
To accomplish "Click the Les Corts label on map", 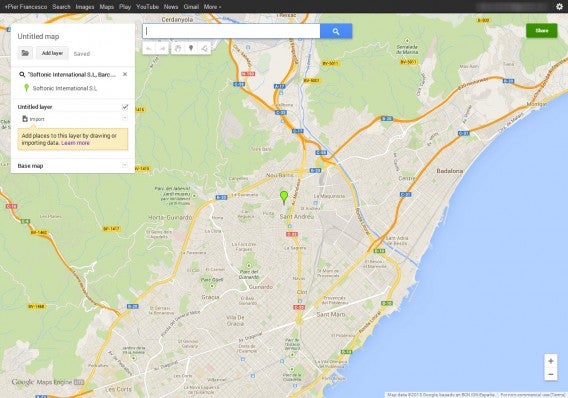I will 118,389.
